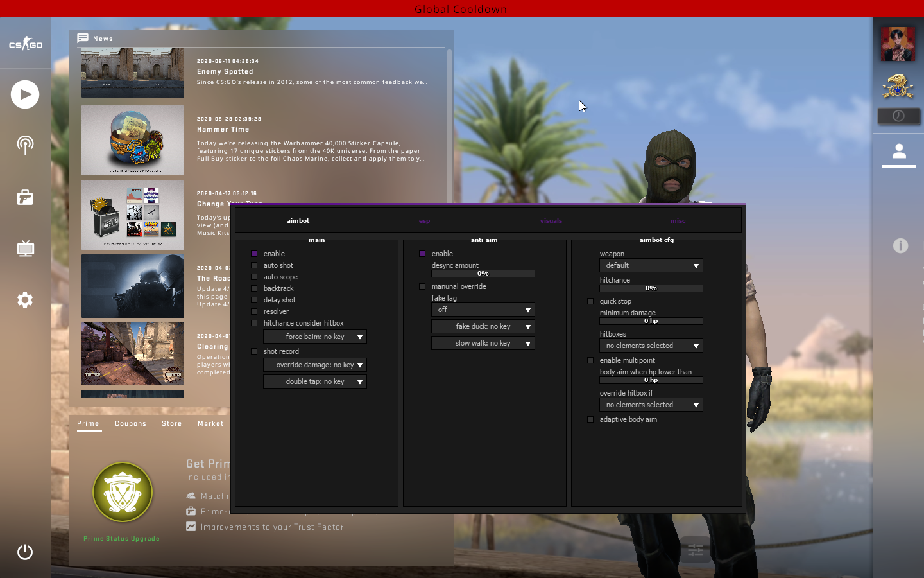Open the fake lag off dropdown
This screenshot has height=578, width=924.
[x=483, y=310]
